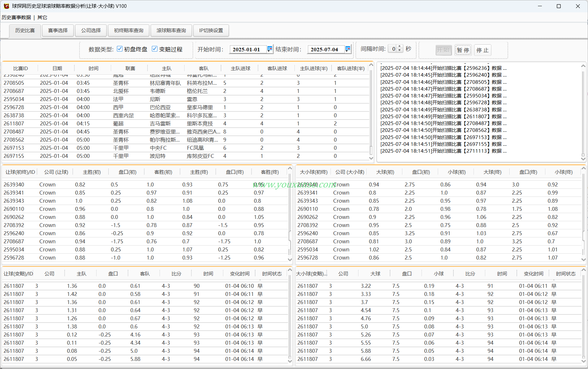The image size is (588, 369).
Task: Select handicap change row at 01-04 06:10
Action: (x=145, y=286)
